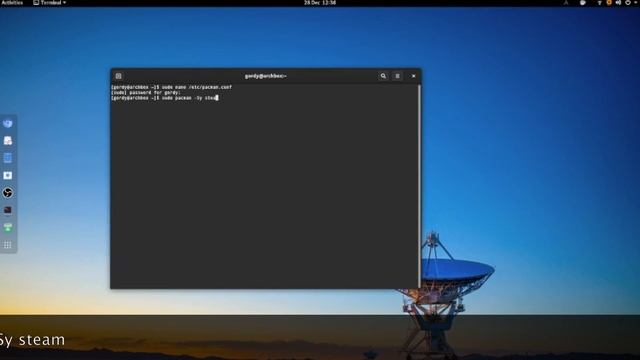Click the orange indicator icon in top bar
The width and height of the screenshot is (640, 360).
pyautogui.click(x=609, y=2)
